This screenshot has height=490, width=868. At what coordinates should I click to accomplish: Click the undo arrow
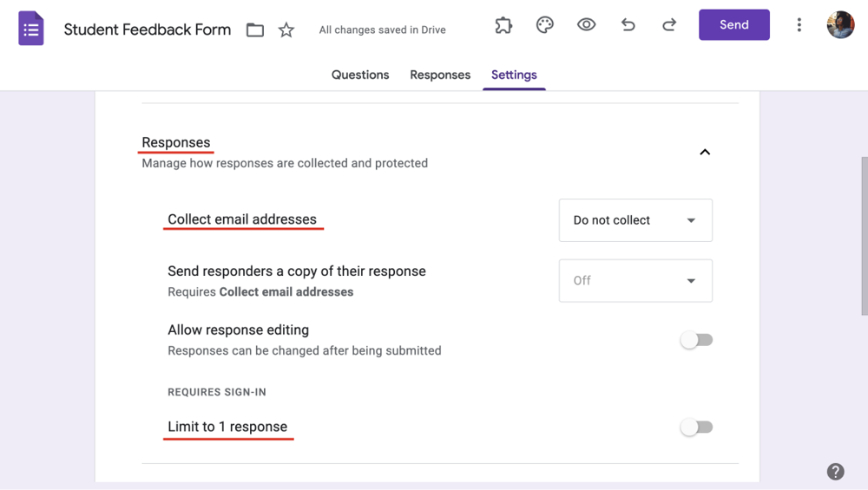click(628, 25)
